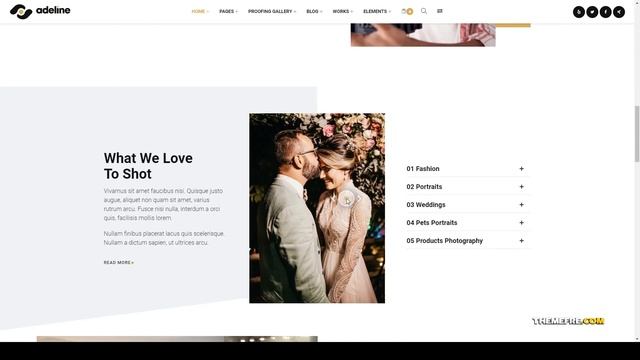Click the paragraph starting Vivamus sit amet
This screenshot has height=360, width=640.
pos(163,204)
